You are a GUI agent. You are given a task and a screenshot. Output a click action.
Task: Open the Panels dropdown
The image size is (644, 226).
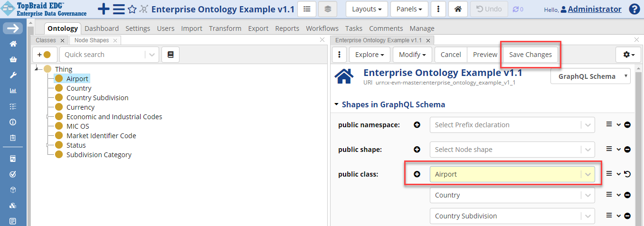click(x=409, y=9)
